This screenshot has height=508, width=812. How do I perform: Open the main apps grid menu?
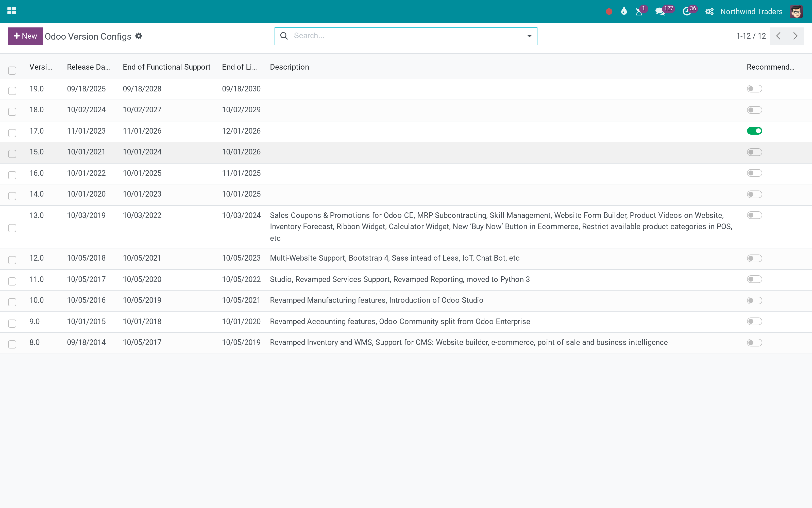tap(12, 11)
